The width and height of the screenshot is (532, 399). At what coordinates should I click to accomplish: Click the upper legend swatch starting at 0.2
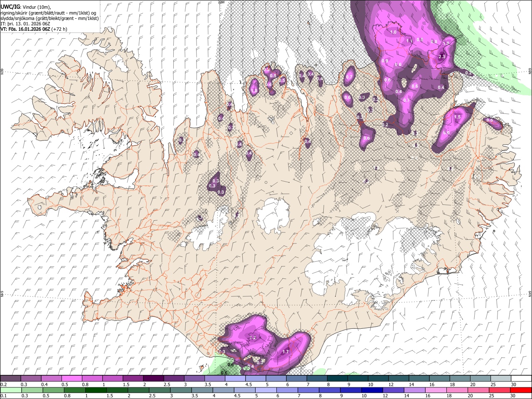pyautogui.click(x=10, y=379)
